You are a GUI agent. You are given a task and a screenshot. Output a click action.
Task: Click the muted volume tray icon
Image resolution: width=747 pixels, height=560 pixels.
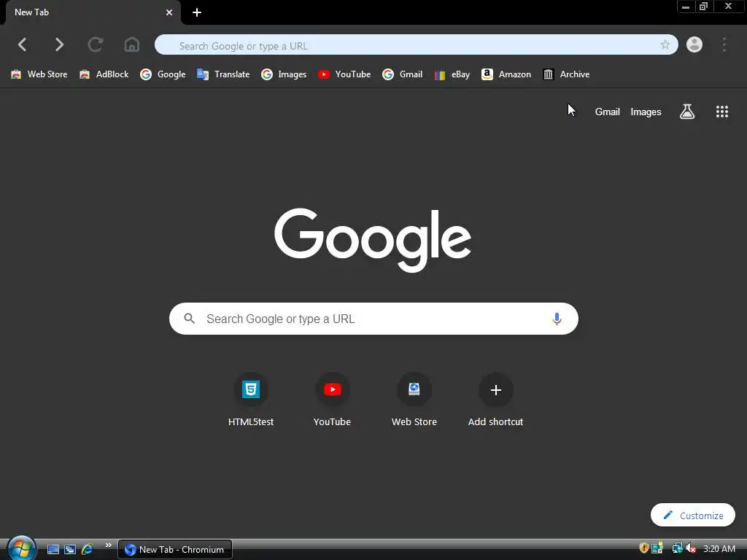click(x=691, y=548)
